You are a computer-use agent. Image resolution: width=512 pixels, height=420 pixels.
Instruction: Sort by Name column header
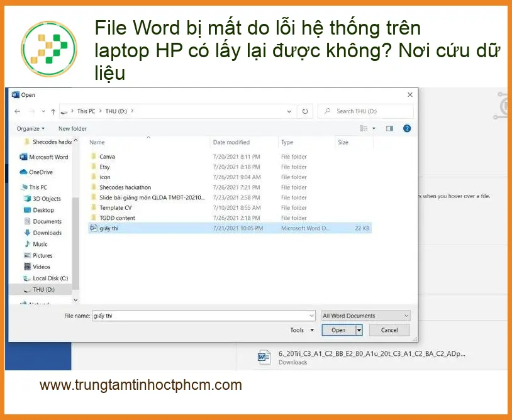click(x=97, y=142)
